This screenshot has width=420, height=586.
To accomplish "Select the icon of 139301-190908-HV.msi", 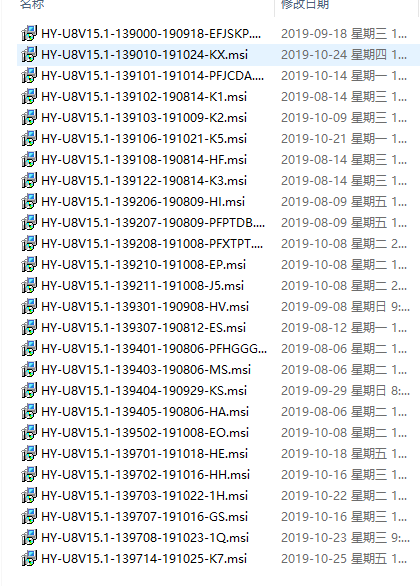I will (x=29, y=306).
